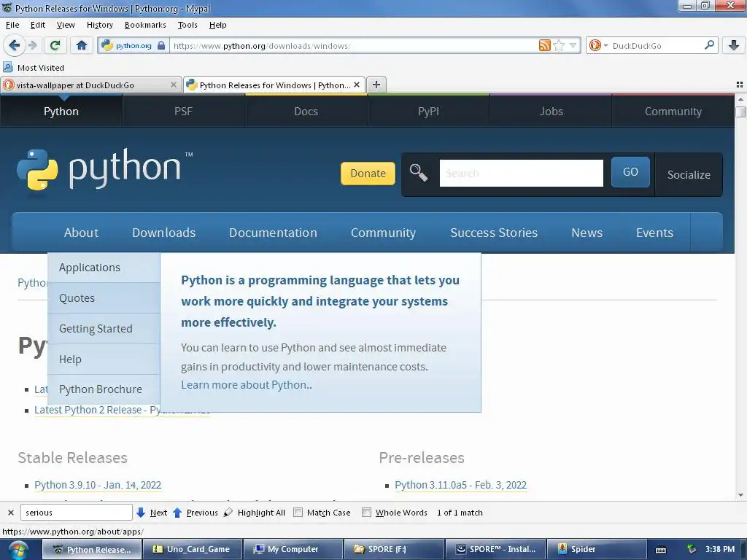This screenshot has height=560, width=747.
Task: Select the PyPI top navigation tab
Action: [428, 111]
